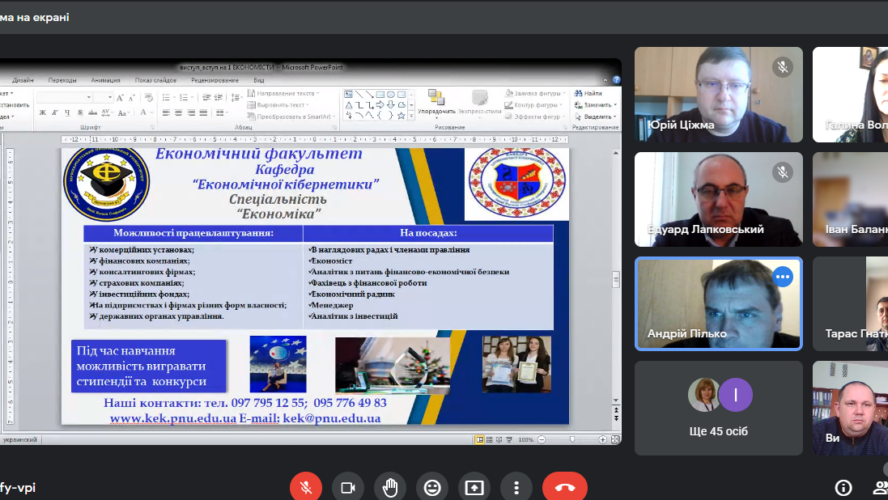The image size is (888, 500).
Task: Switch to the Рецензирование ribbon tab
Action: click(x=215, y=80)
